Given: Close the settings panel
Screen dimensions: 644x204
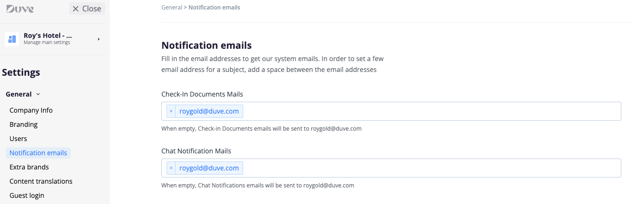Looking at the screenshot, I should [x=87, y=9].
